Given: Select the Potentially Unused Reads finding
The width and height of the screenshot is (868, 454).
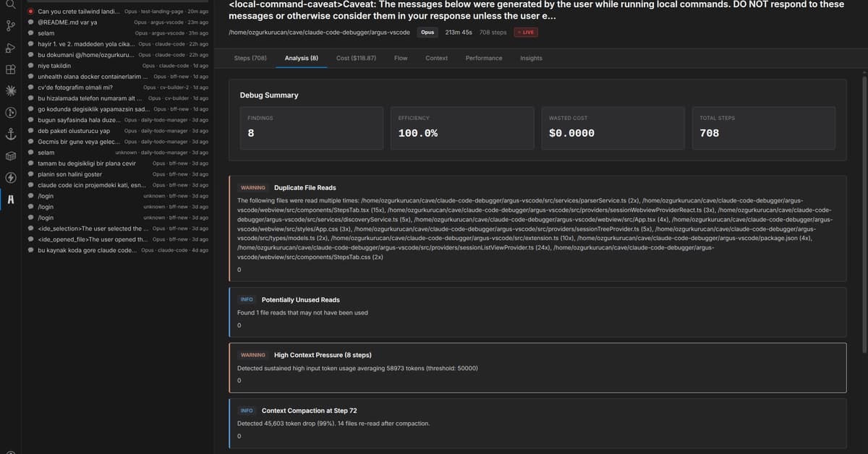Looking at the screenshot, I should (537, 312).
